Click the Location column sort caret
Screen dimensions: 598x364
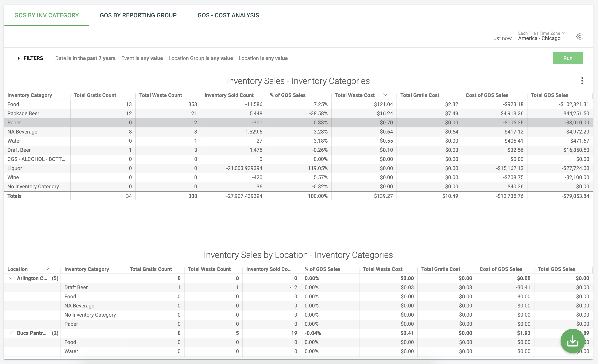[x=49, y=269]
